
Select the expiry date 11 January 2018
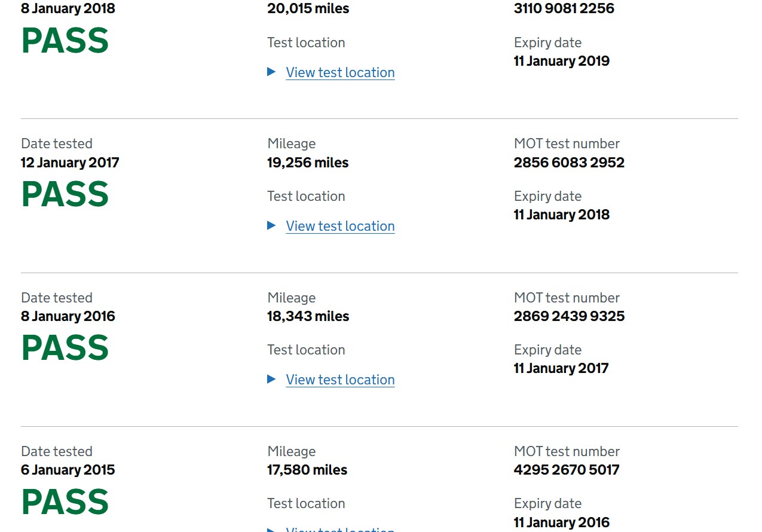pos(562,215)
